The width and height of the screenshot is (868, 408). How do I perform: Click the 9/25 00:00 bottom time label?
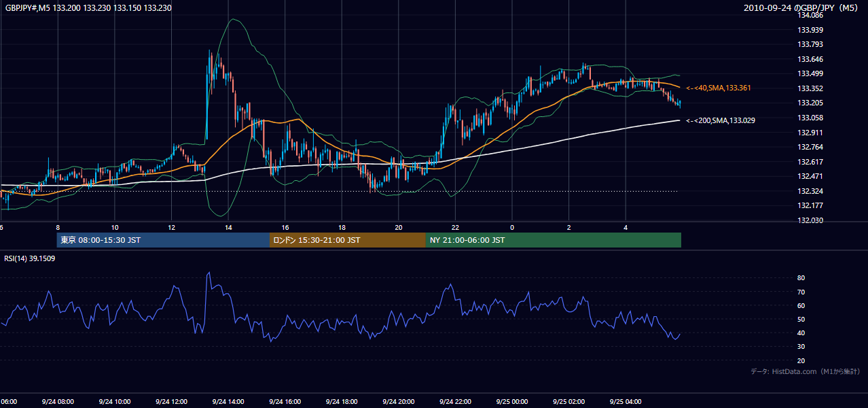[511, 401]
